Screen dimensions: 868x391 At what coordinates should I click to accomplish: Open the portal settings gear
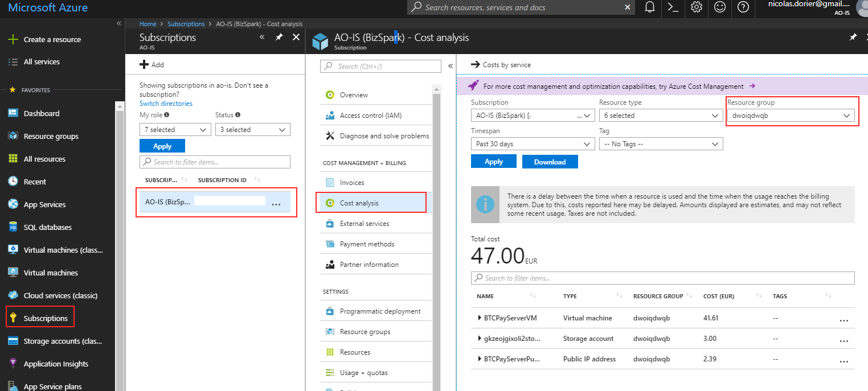[696, 8]
